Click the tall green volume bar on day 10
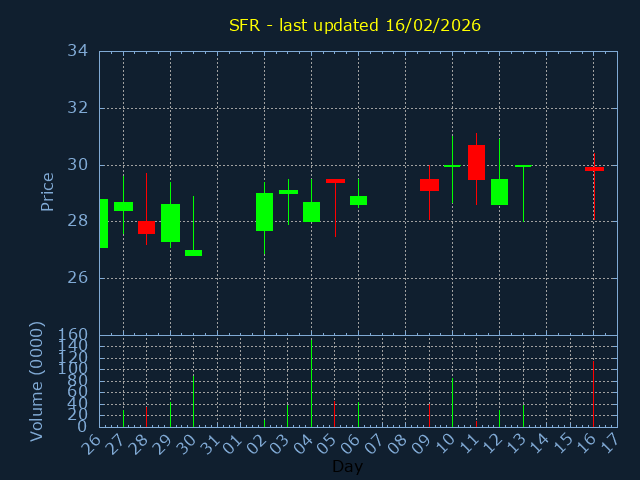640x480 pixels. (x=452, y=402)
